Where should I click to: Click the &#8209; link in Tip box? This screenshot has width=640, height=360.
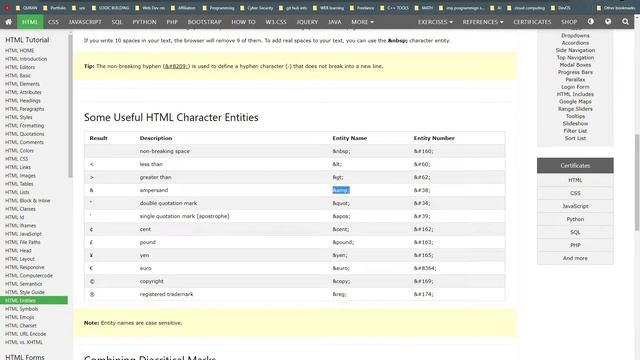pyautogui.click(x=176, y=66)
